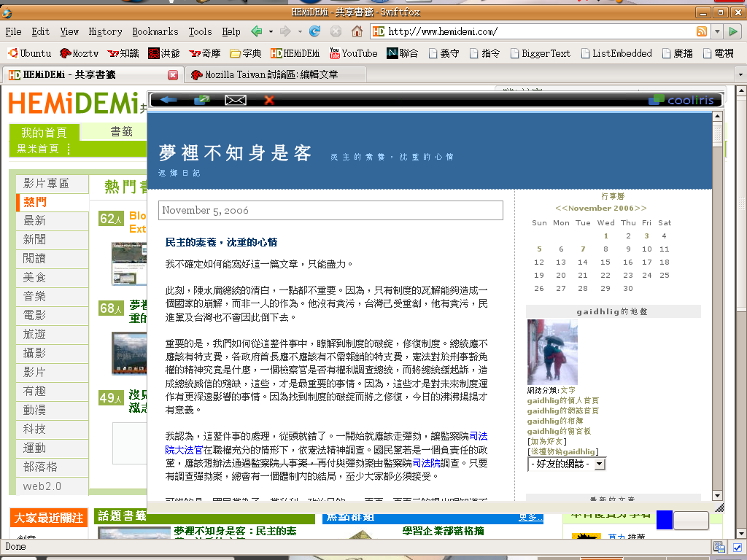
Task: Close Cooliris preview with red X
Action: [269, 100]
